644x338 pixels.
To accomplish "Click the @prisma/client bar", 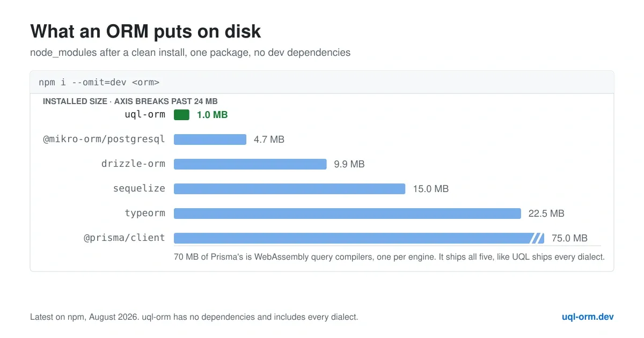I will click(359, 238).
